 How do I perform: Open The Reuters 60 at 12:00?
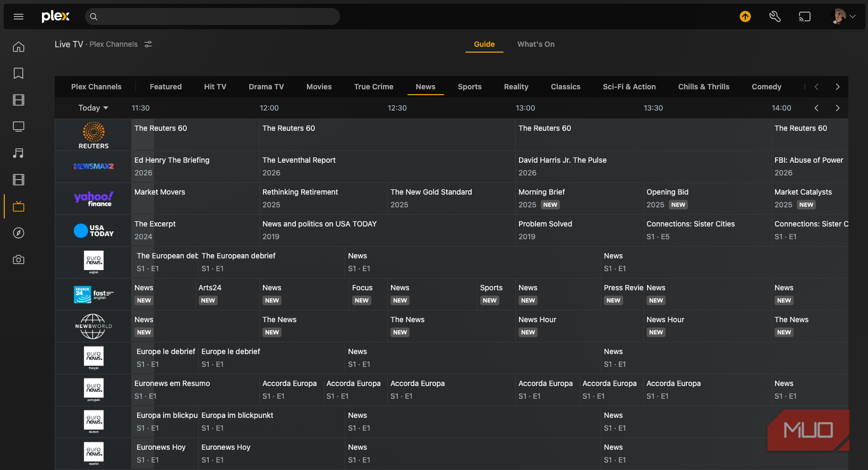[x=387, y=135]
